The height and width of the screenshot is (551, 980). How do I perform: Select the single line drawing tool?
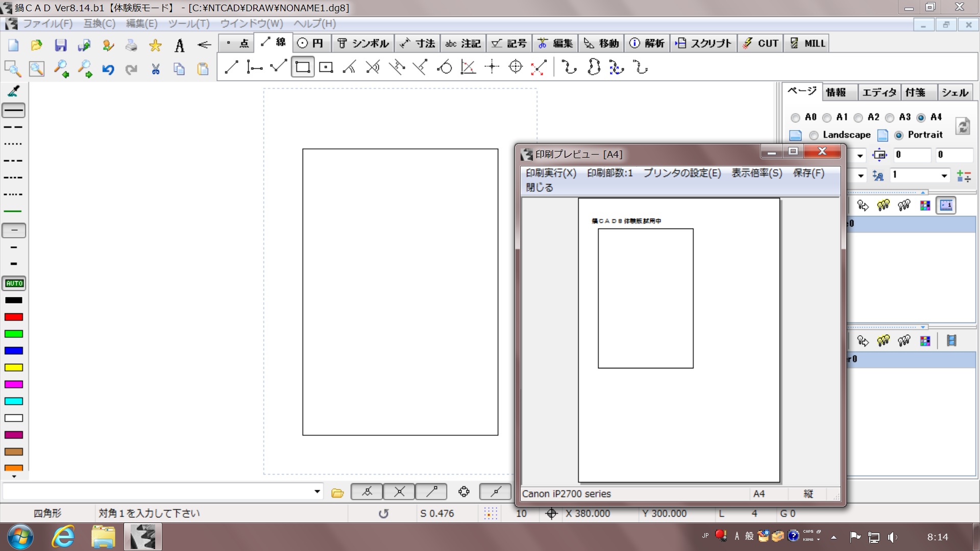click(x=231, y=67)
